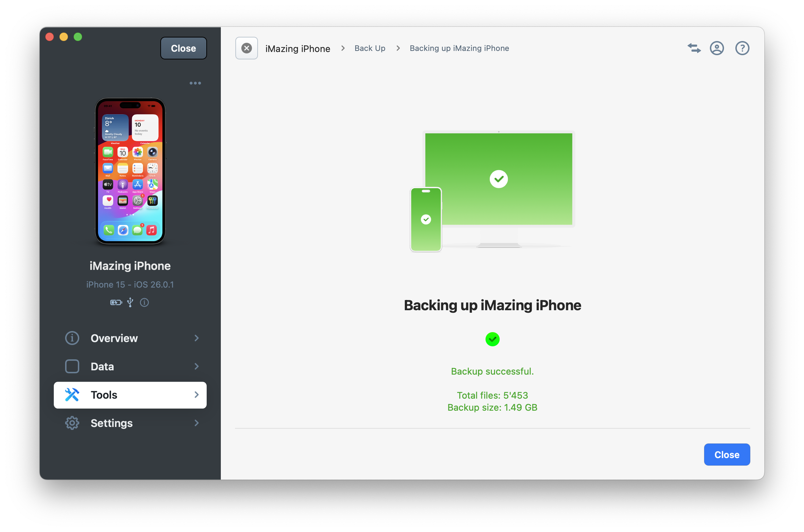804x532 pixels.
Task: Click the Close button above the device preview
Action: click(183, 48)
